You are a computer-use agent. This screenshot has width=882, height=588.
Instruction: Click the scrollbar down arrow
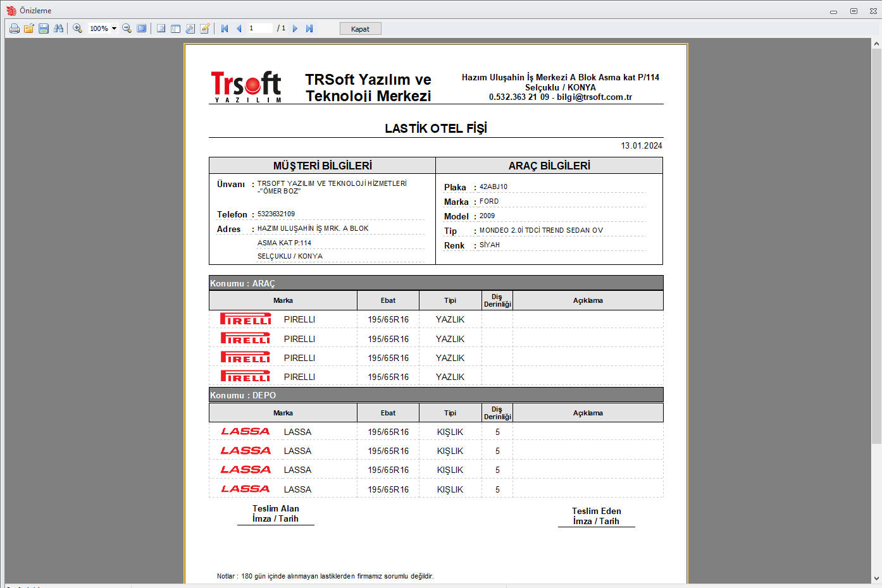point(876,578)
